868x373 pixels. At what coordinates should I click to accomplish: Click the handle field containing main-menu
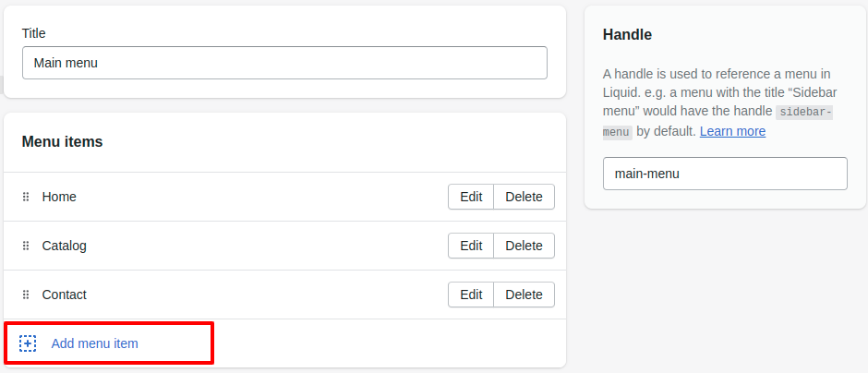coord(725,174)
